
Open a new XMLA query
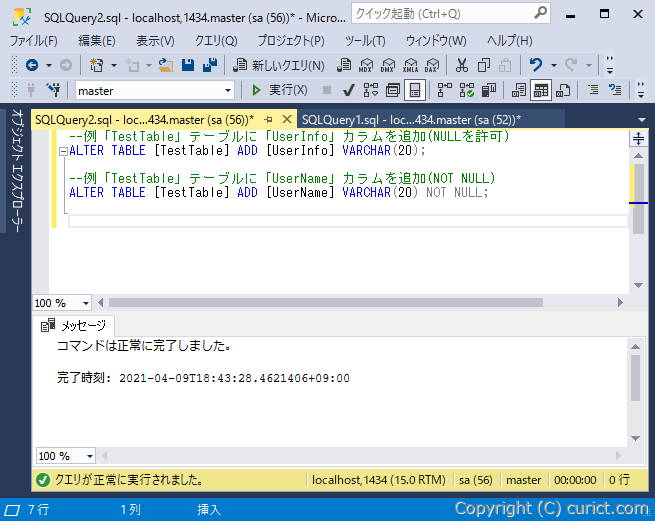click(x=410, y=65)
